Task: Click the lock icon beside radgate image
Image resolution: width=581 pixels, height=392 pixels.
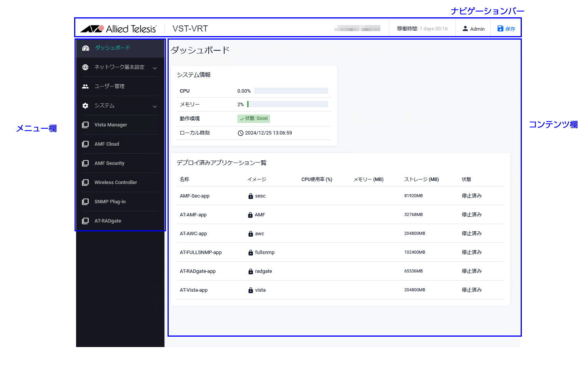Action: tap(251, 271)
